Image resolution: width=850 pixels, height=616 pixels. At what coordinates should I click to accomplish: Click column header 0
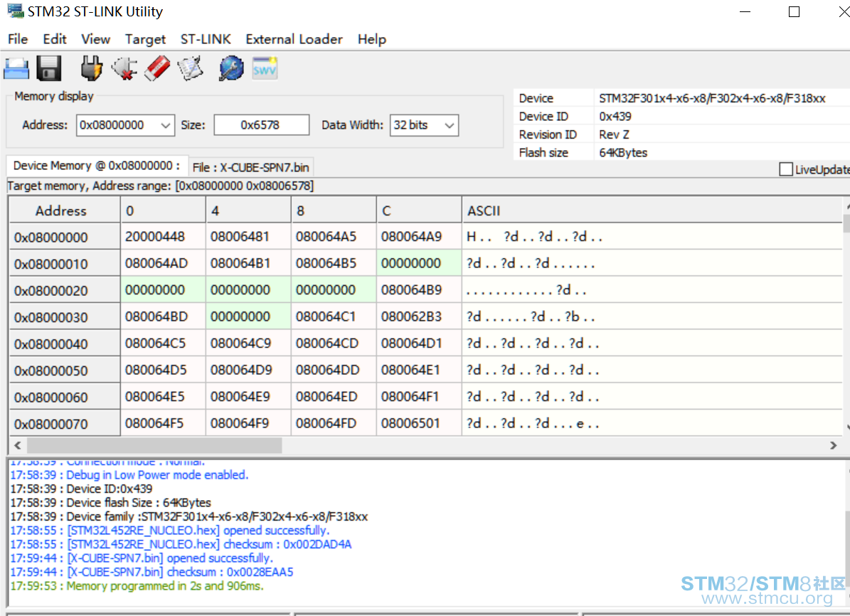(x=163, y=211)
